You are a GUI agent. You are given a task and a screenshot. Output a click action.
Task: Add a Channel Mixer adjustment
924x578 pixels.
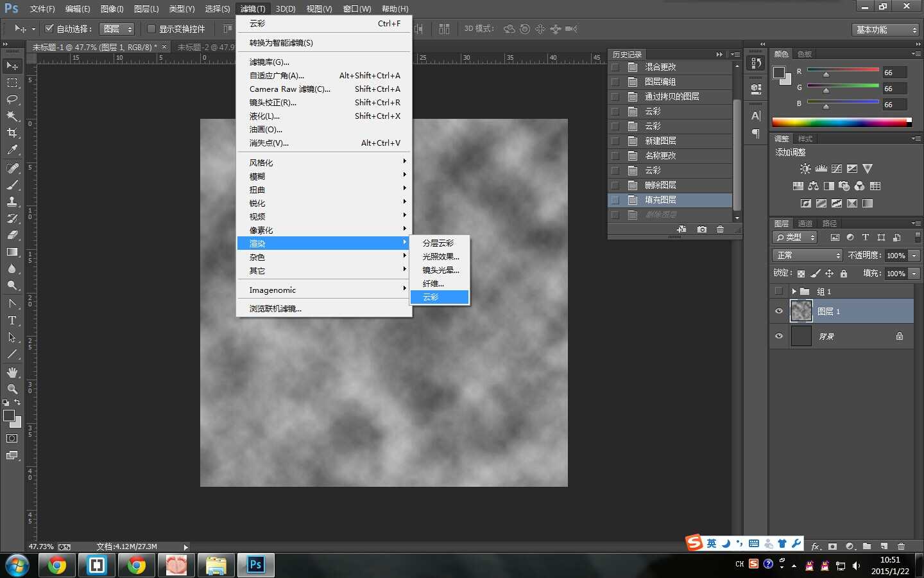(x=860, y=186)
